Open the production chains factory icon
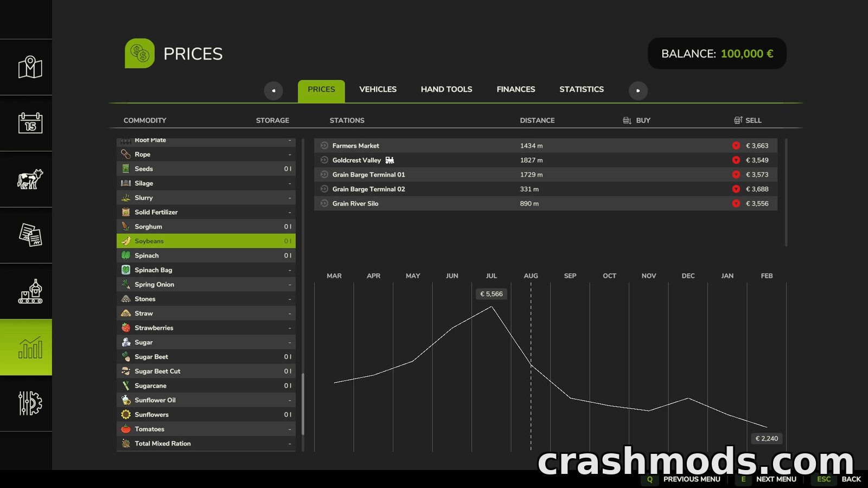The height and width of the screenshot is (488, 868). pyautogui.click(x=30, y=291)
